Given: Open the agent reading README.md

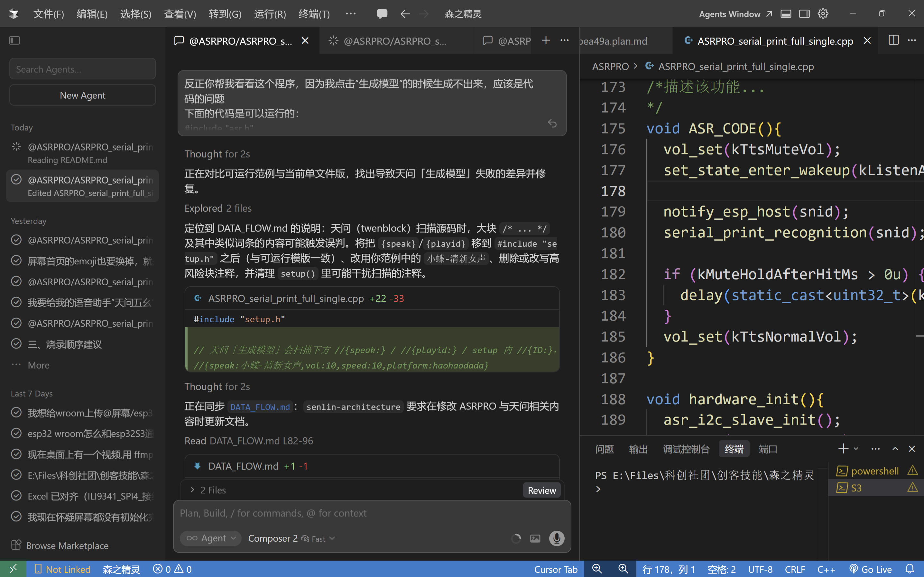Looking at the screenshot, I should point(82,153).
